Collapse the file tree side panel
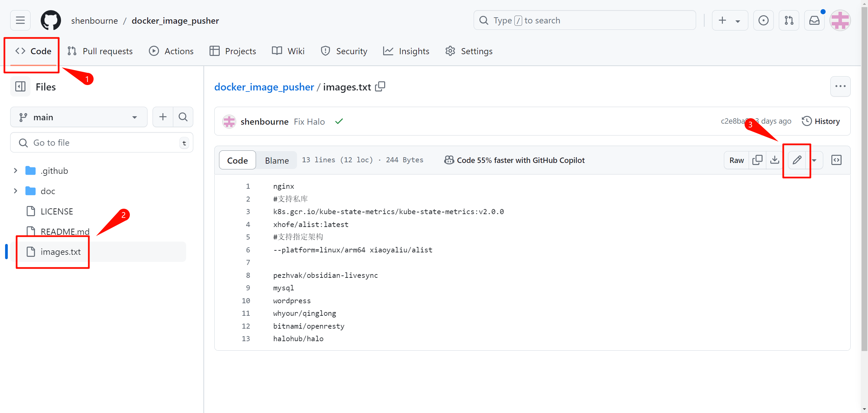 pos(20,87)
